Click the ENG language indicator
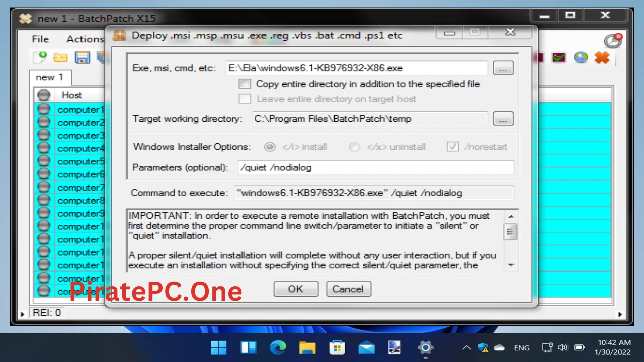The image size is (644, 362). click(522, 347)
